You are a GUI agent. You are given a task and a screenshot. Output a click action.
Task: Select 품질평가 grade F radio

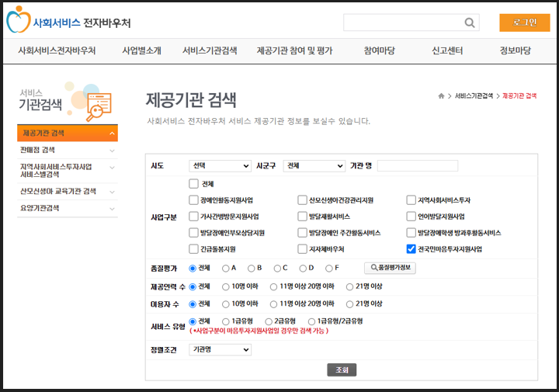(329, 269)
